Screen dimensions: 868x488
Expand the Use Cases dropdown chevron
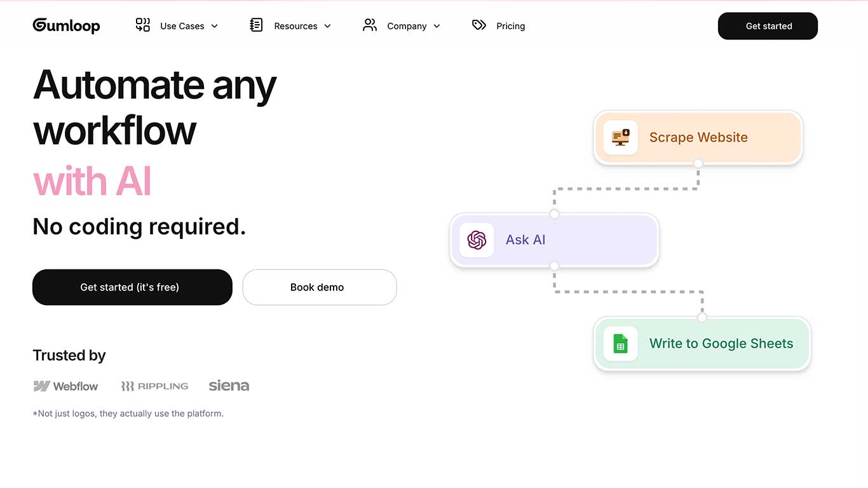point(215,26)
